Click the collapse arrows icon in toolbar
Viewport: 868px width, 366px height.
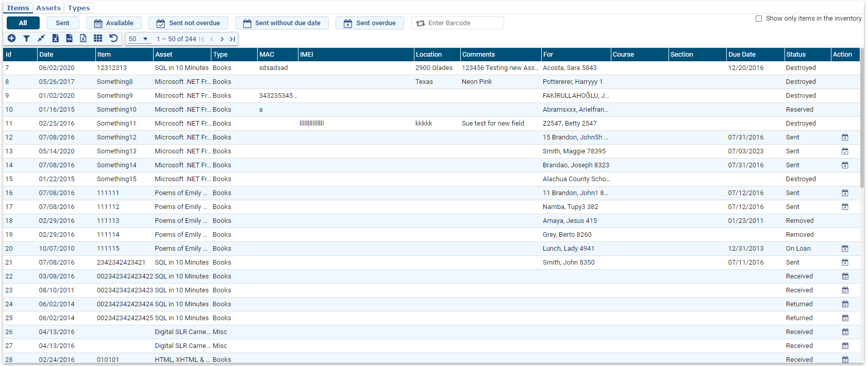41,39
